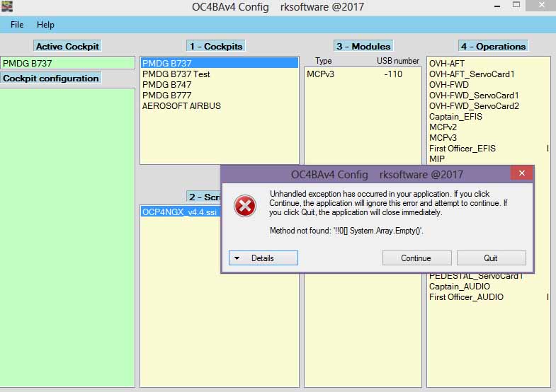
Task: Select PMDG B747 cockpit
Action: coord(166,85)
